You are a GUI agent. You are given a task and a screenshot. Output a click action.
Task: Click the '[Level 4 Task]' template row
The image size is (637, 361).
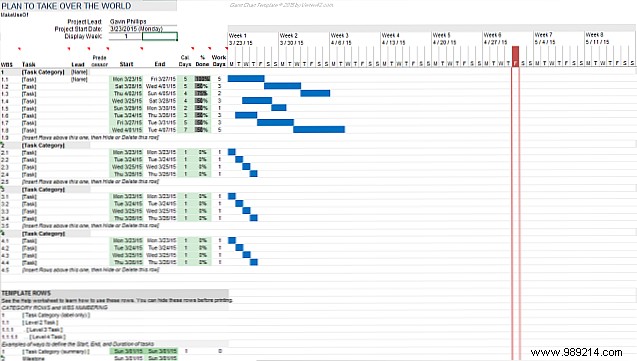(47, 337)
